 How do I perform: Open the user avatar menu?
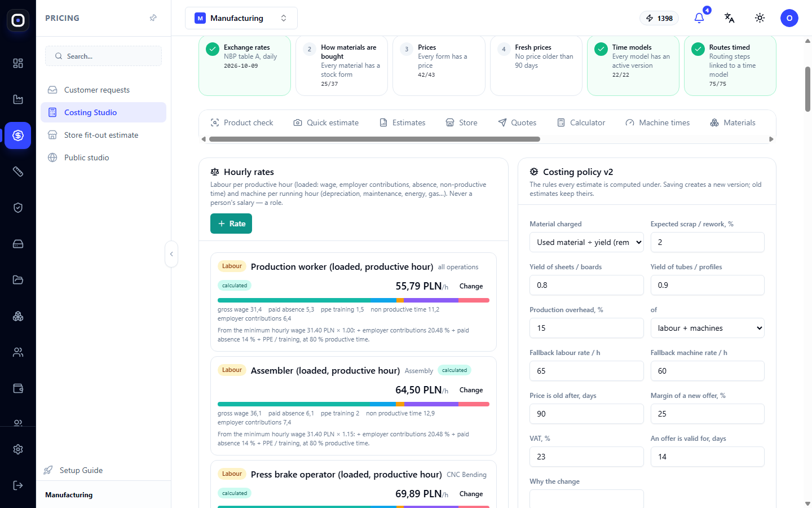(x=789, y=18)
